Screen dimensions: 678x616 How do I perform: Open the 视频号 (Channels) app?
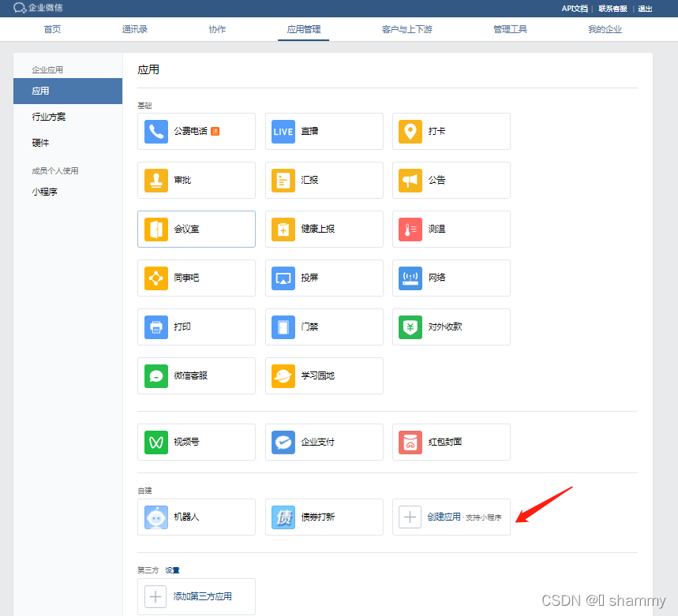click(x=196, y=442)
